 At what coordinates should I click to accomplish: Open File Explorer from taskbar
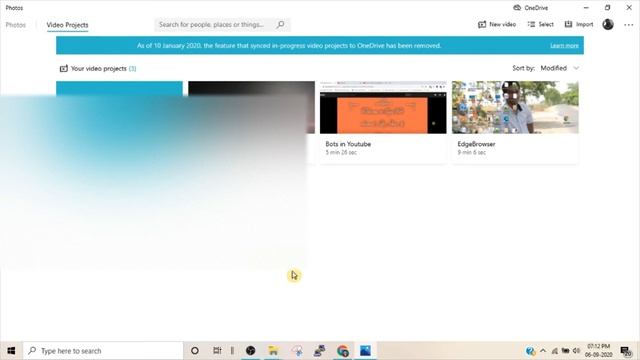coord(273,351)
